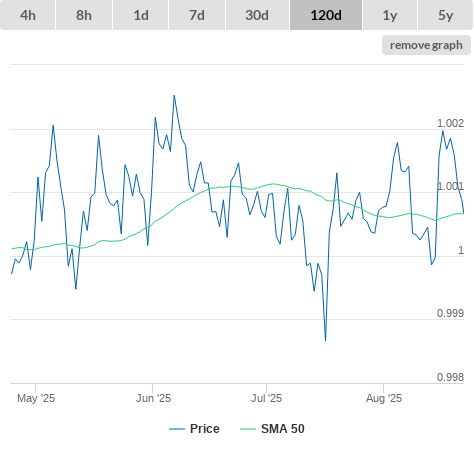Image resolution: width=474 pixels, height=455 pixels.
Task: Open the 1y chart range
Action: 390,15
